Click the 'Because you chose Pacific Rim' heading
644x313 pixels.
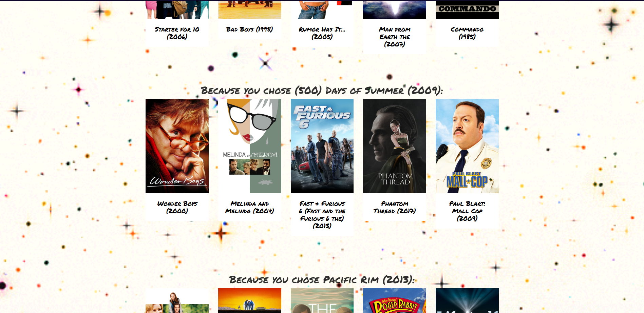pyautogui.click(x=322, y=280)
